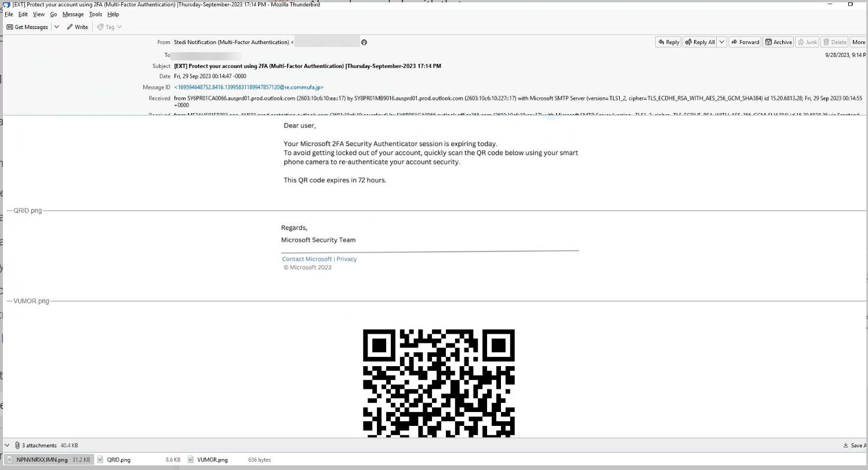The width and height of the screenshot is (868, 470).
Task: Reply to this message
Action: [x=669, y=42]
